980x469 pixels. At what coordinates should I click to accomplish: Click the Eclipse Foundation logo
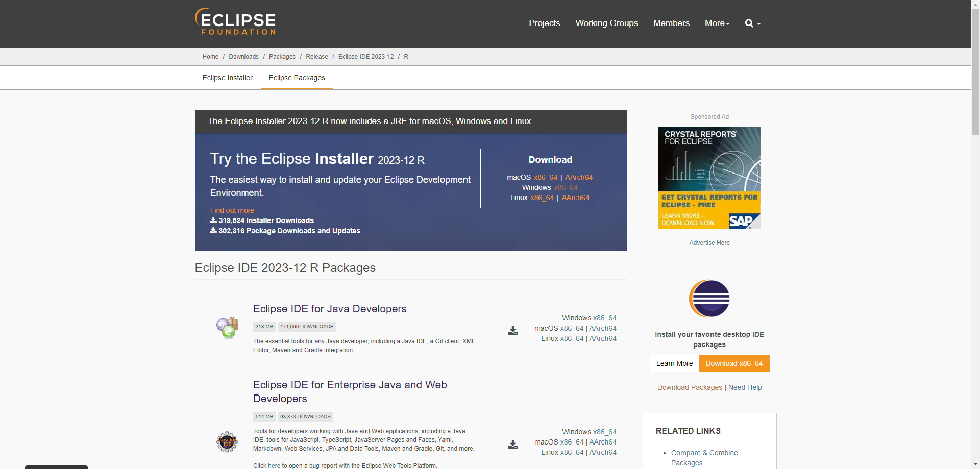(235, 21)
